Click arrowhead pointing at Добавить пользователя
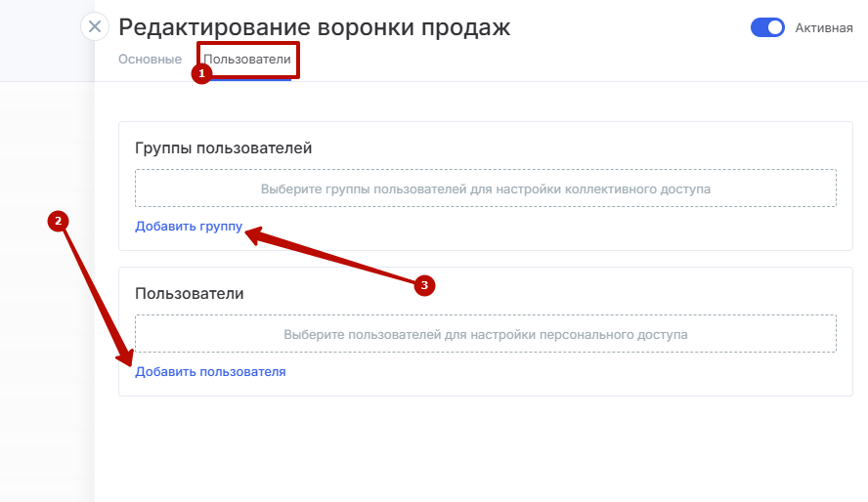Screen dimensions: 868x502 pos(127,356)
